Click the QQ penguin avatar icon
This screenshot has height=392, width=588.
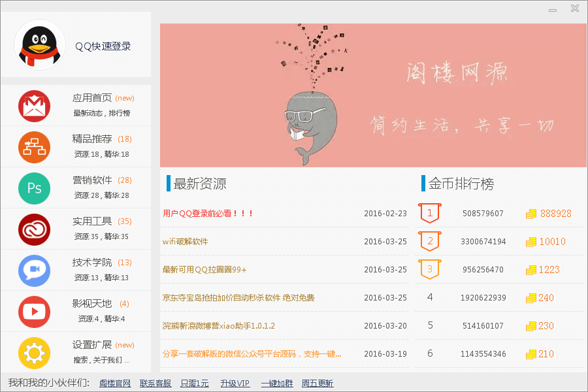[39, 45]
